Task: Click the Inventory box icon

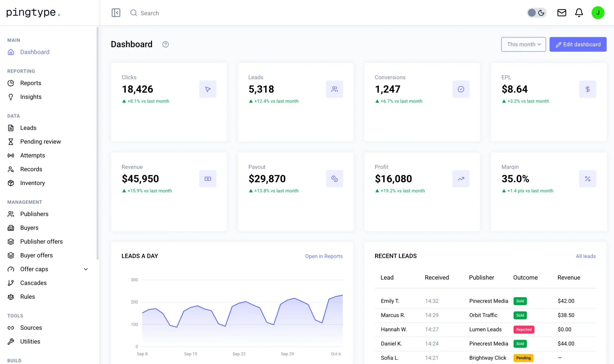Action: 11,183
